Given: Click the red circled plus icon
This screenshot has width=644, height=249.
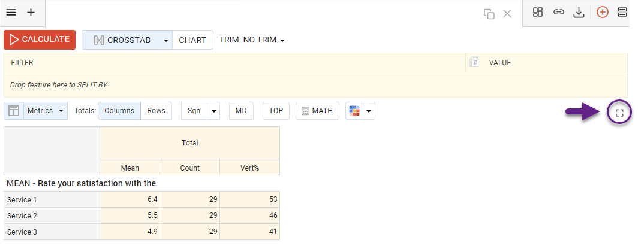Looking at the screenshot, I should (603, 12).
